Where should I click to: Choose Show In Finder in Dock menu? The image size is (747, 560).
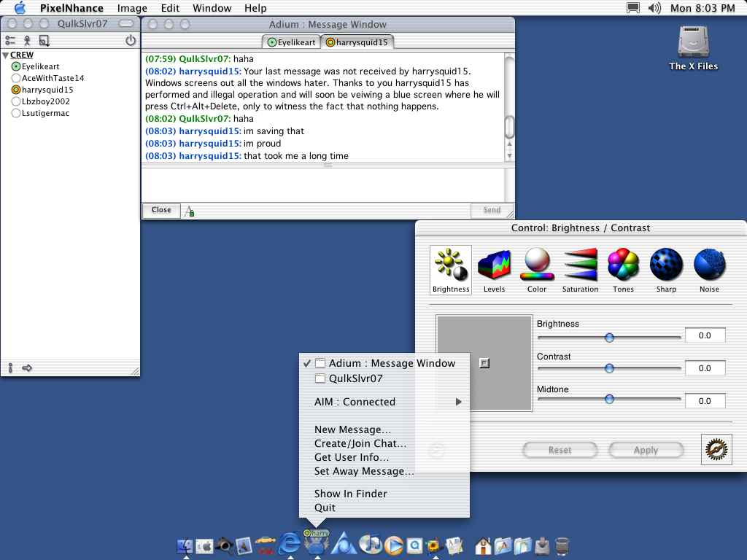[351, 494]
